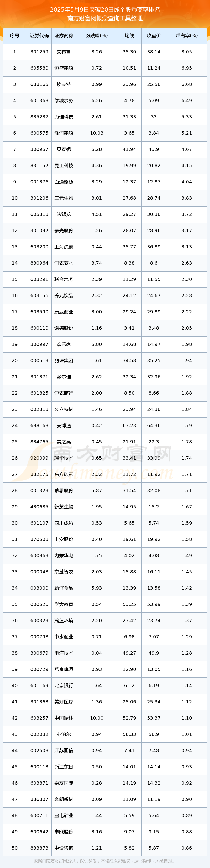Select 中国瑞林 gain value 10.00
The image size is (210, 868).
click(x=97, y=718)
